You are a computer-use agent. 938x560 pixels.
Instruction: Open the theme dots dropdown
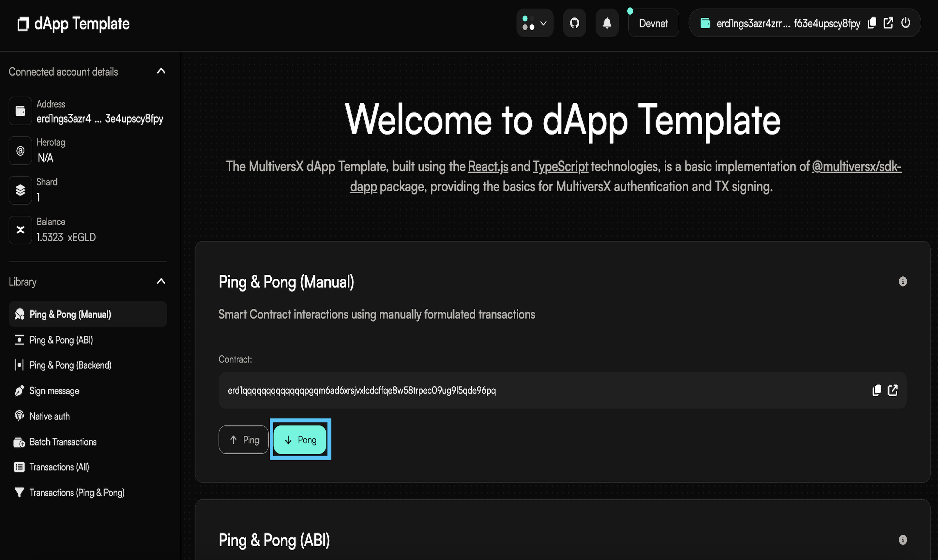click(x=535, y=23)
